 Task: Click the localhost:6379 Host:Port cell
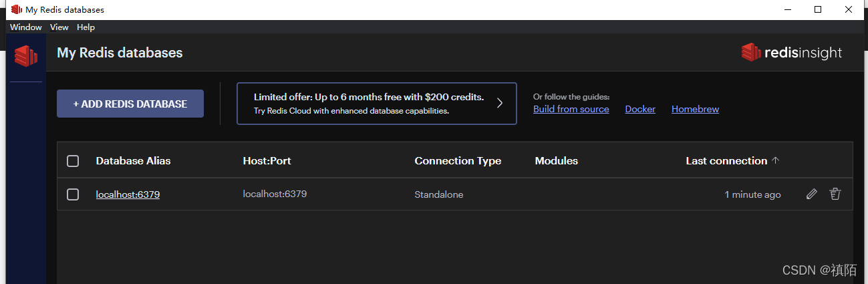[275, 194]
